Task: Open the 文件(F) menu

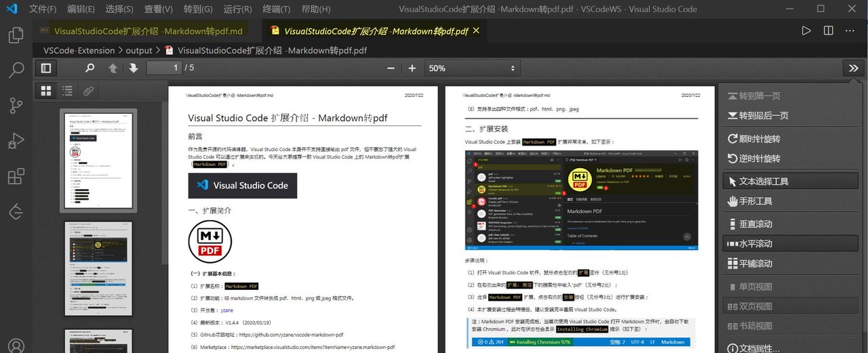Action: pyautogui.click(x=43, y=9)
